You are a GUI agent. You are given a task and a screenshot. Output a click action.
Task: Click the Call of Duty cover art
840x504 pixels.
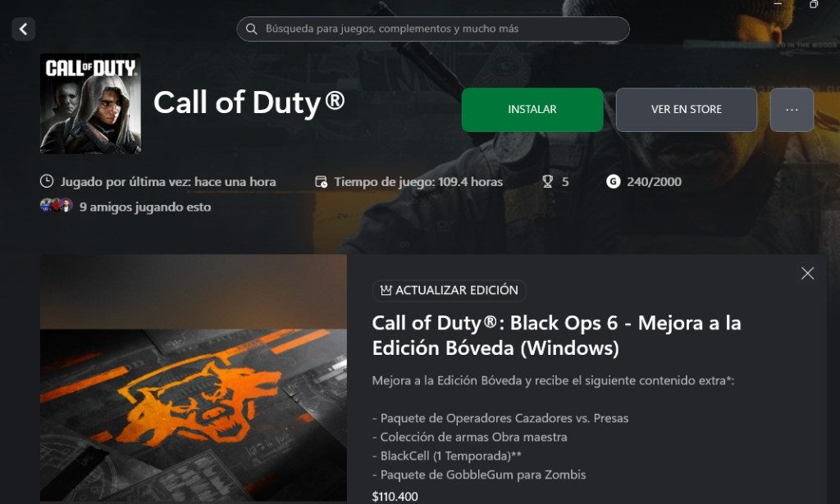click(90, 103)
